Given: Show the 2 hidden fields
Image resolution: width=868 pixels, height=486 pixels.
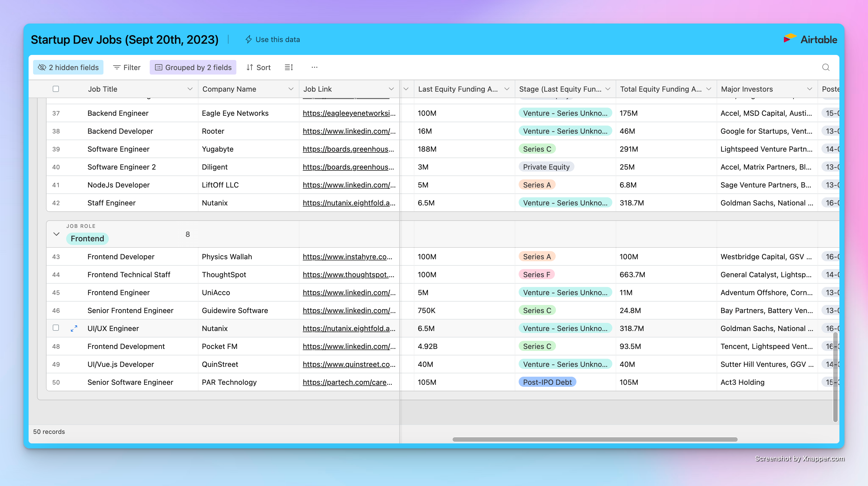Looking at the screenshot, I should [68, 67].
